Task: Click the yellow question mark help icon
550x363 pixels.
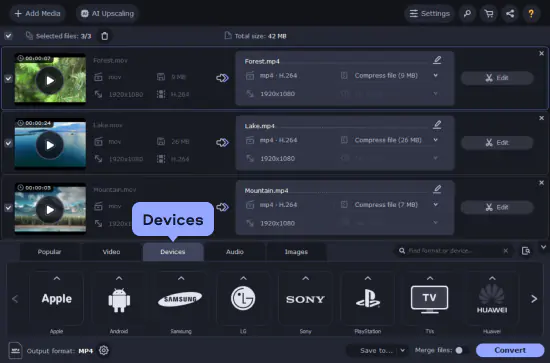Action: point(531,14)
